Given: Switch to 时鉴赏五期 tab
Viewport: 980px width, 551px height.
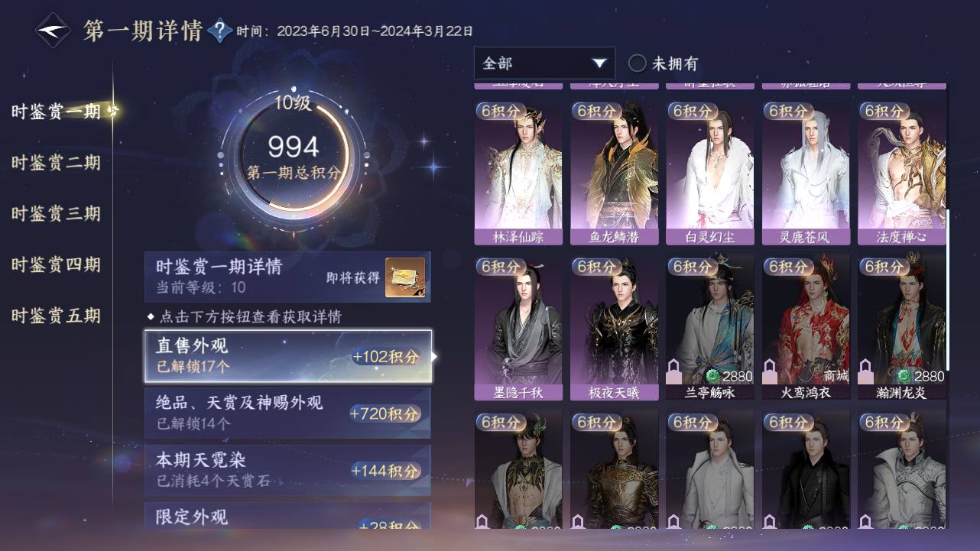Looking at the screenshot, I should point(56,316).
